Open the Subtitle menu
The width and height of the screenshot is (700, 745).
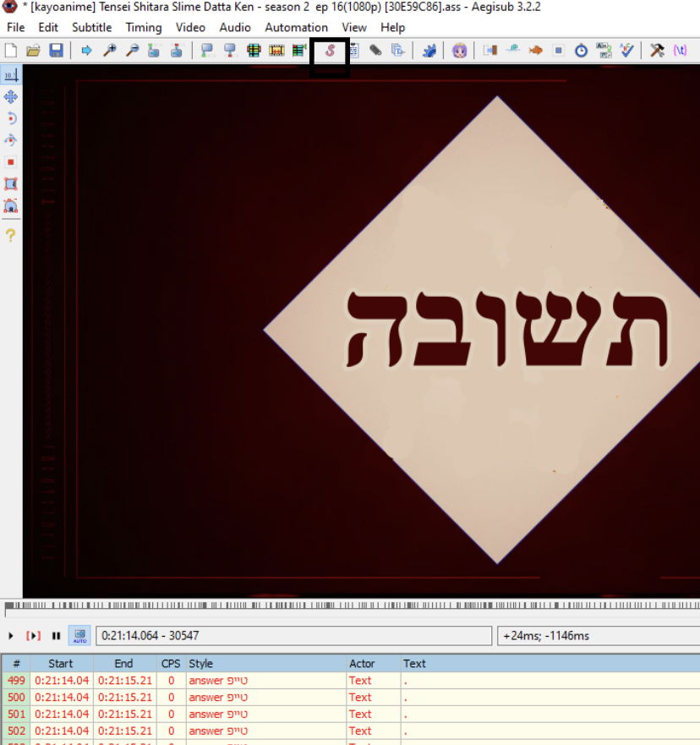91,27
